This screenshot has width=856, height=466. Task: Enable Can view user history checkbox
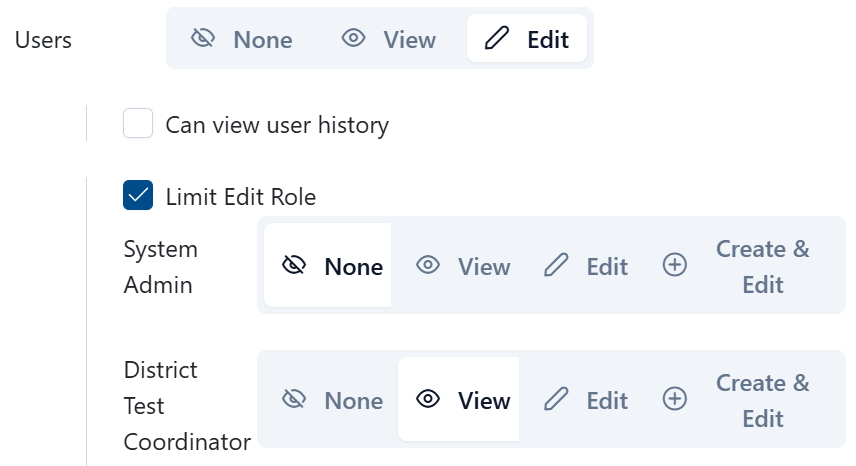pyautogui.click(x=138, y=125)
